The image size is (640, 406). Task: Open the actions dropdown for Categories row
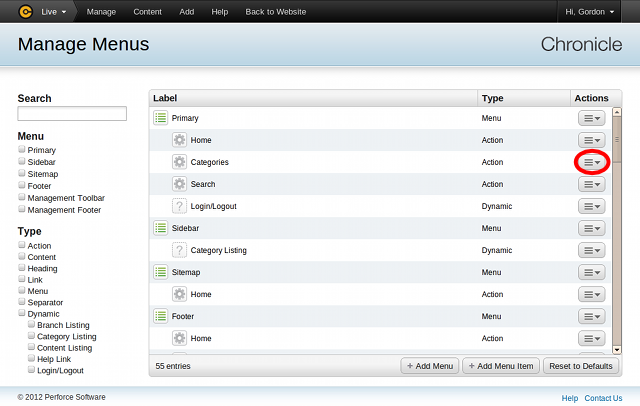coord(592,162)
